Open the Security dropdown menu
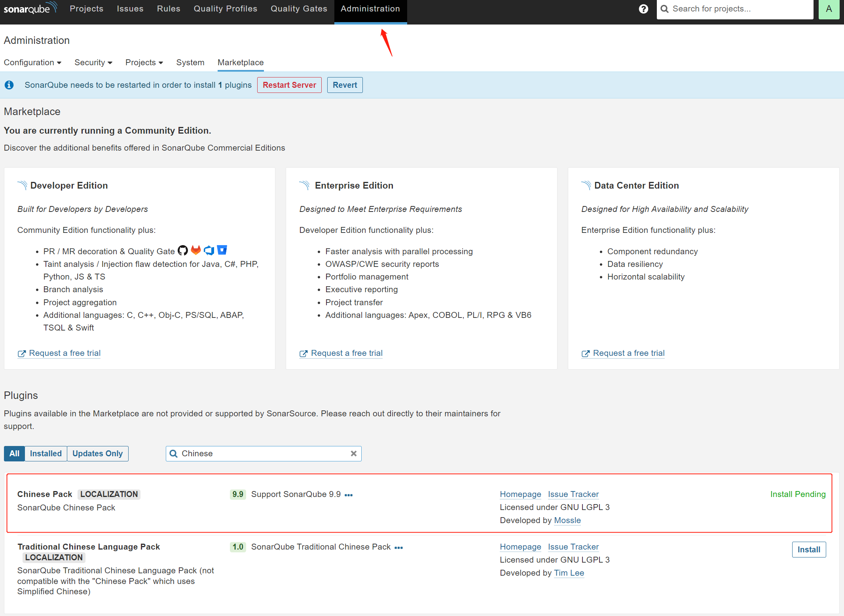Image resolution: width=844 pixels, height=616 pixels. [93, 62]
